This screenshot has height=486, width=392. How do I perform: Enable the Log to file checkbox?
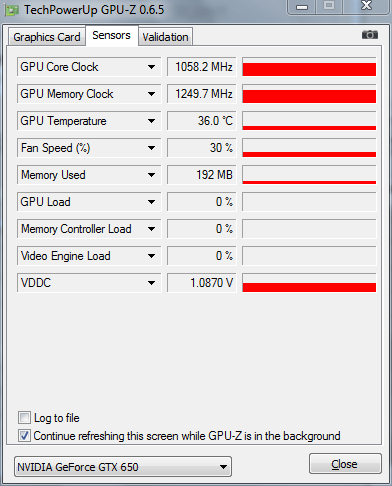(24, 418)
